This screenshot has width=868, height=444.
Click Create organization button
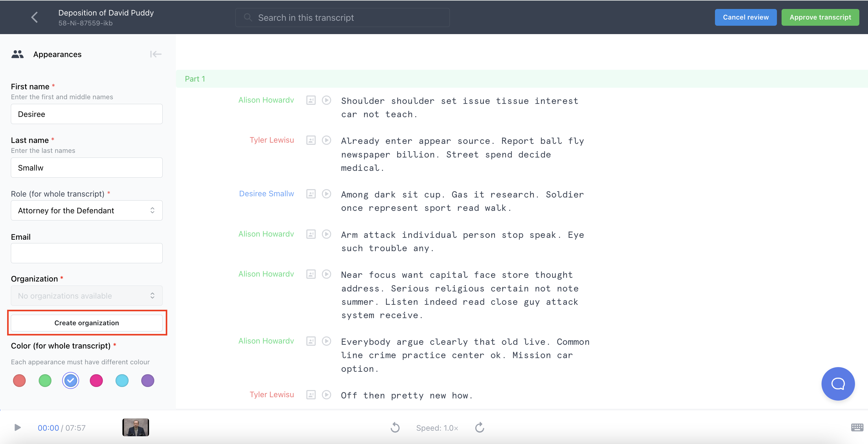pyautogui.click(x=87, y=323)
